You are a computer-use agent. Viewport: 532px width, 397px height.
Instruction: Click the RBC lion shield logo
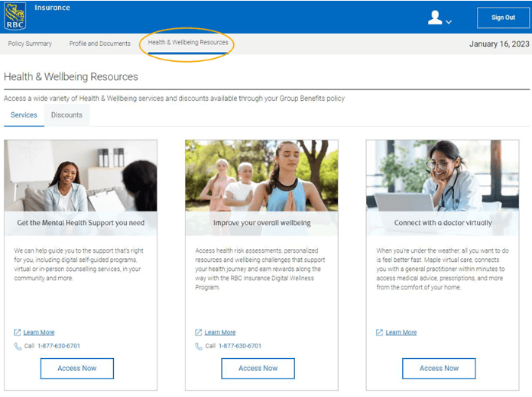click(15, 15)
